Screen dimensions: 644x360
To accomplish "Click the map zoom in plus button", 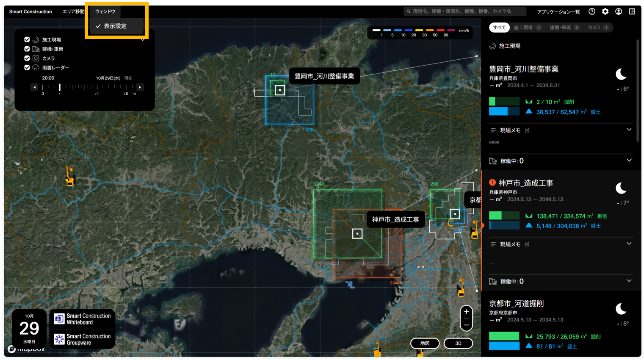I will tap(466, 312).
